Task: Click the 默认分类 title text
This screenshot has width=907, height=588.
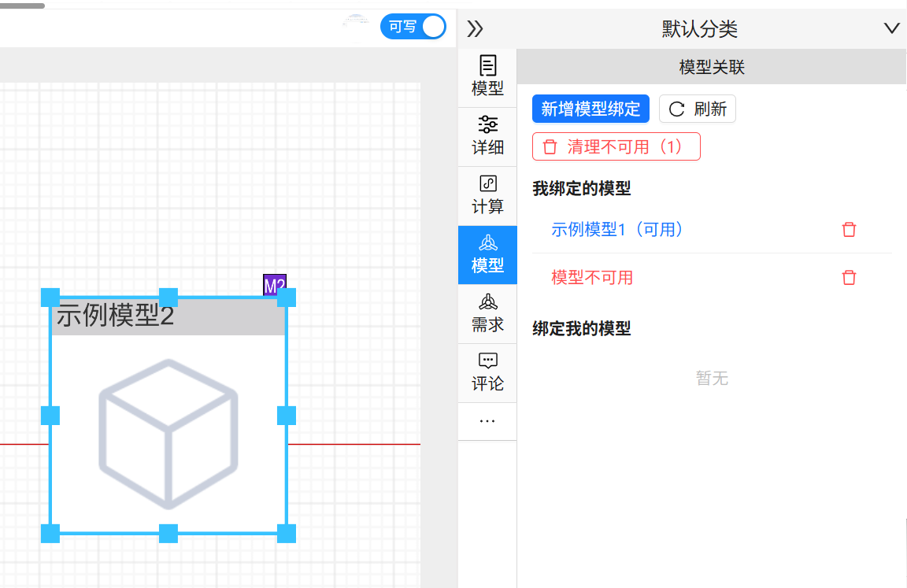Action: (699, 29)
